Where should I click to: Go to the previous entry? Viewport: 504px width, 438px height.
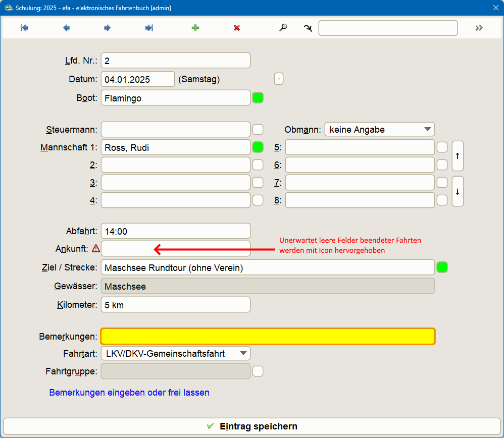[66, 28]
